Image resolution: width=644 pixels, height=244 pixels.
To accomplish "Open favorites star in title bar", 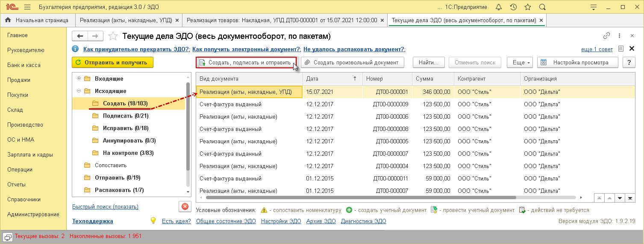I will (528, 7).
